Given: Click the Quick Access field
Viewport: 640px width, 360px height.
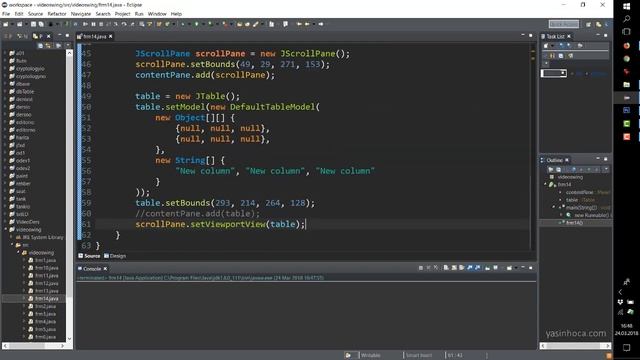Looking at the screenshot, I should [x=564, y=24].
